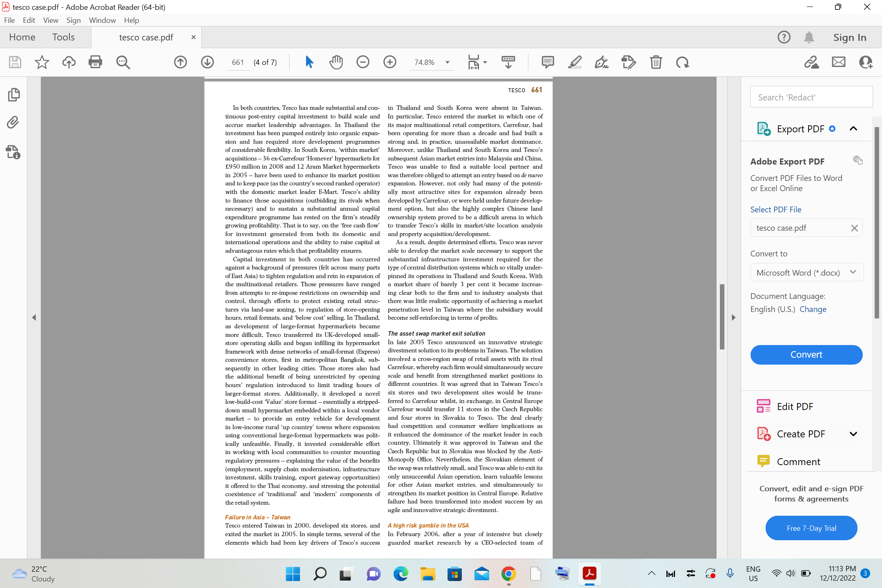Screen dimensions: 882x588
Task: Switch to the Home tab
Action: (22, 37)
